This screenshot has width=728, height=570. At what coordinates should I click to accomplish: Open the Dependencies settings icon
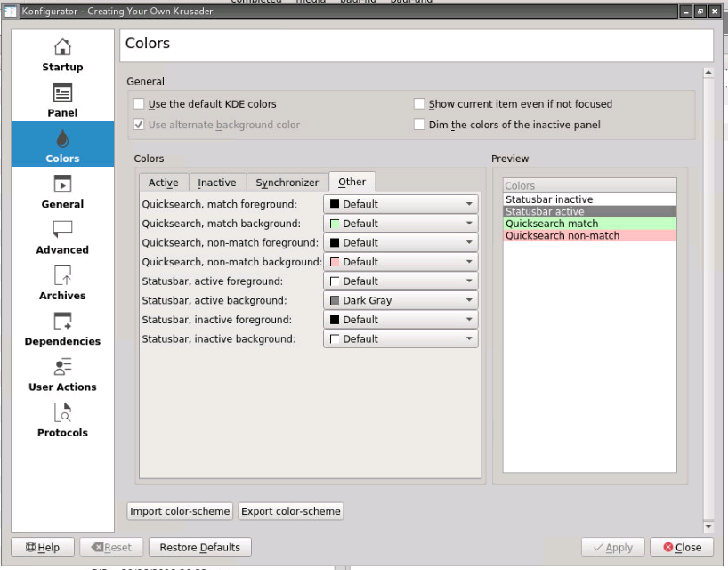[62, 321]
